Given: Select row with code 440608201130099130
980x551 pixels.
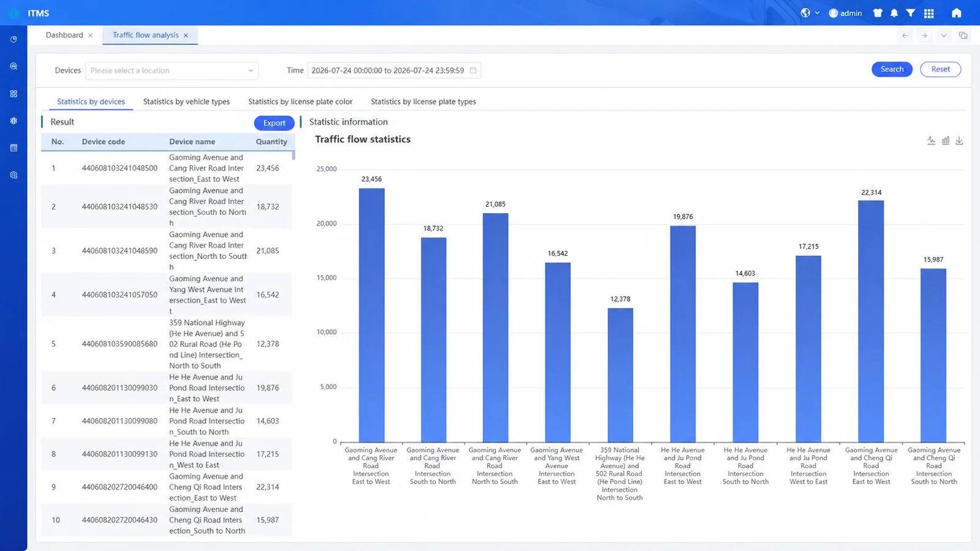Looking at the screenshot, I should pos(167,454).
